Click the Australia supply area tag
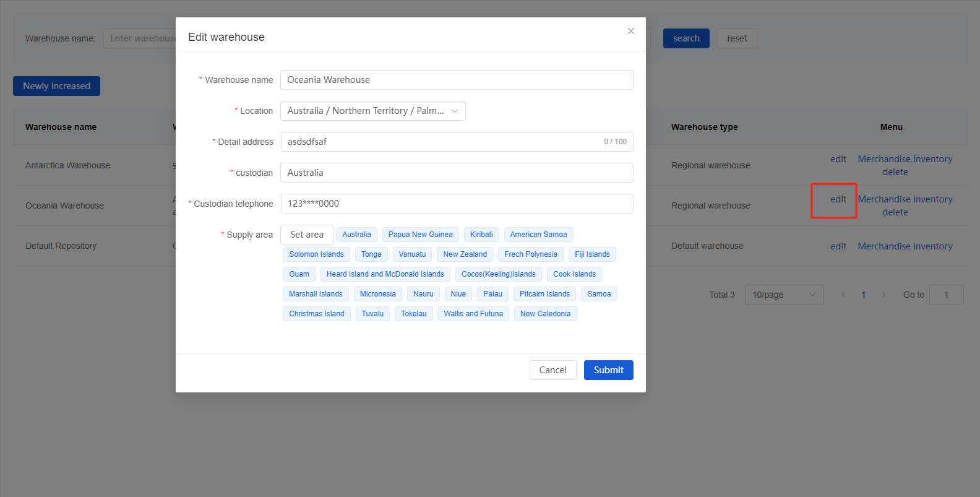 pos(357,235)
